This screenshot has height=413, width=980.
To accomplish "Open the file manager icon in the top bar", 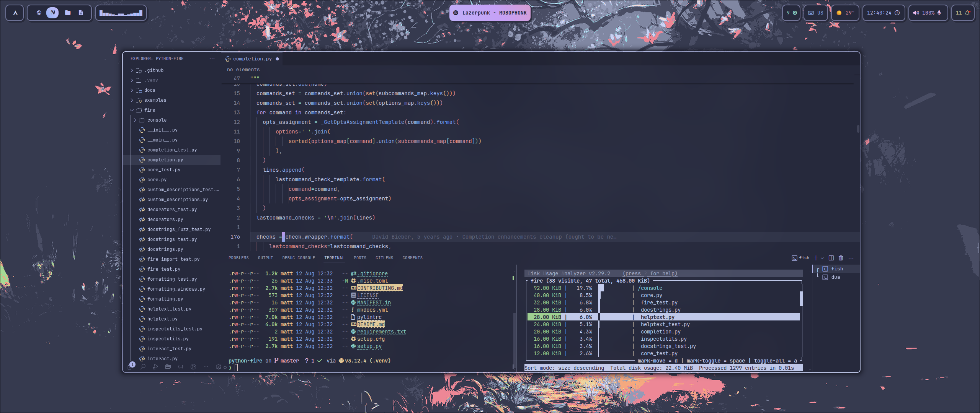I will pos(68,13).
